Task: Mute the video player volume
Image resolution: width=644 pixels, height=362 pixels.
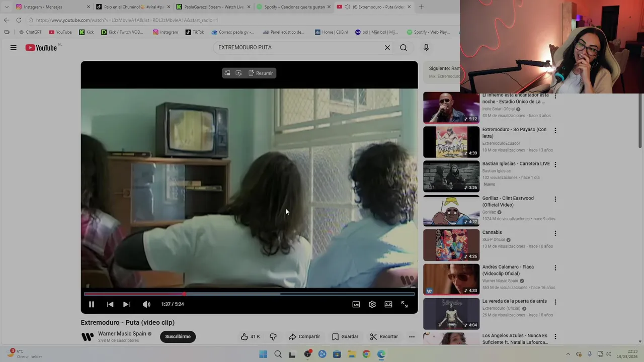Action: coord(146,304)
